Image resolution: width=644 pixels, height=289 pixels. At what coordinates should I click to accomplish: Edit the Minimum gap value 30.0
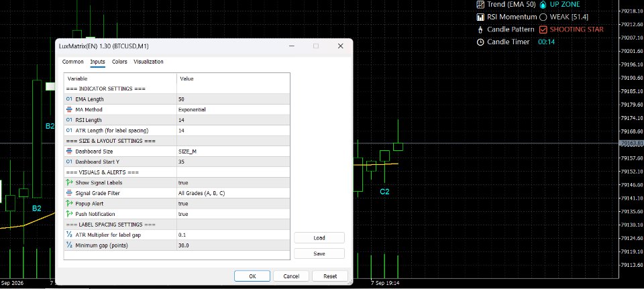233,245
